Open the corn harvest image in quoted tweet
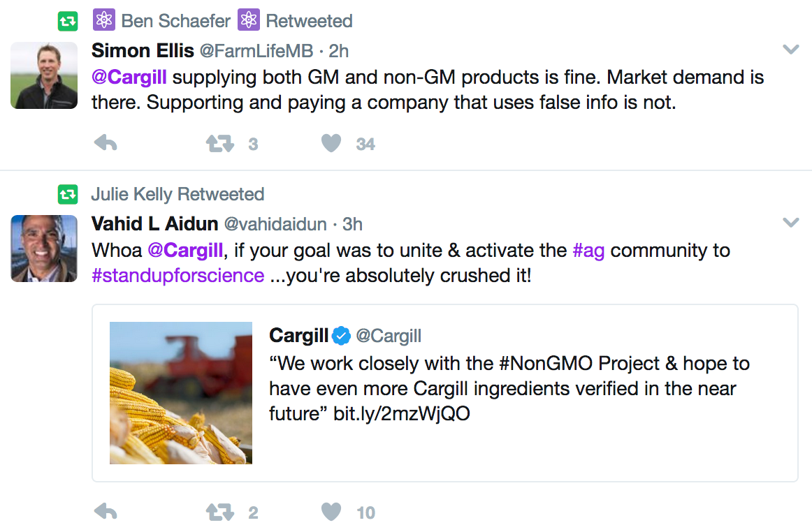The width and height of the screenshot is (812, 532). [x=181, y=393]
